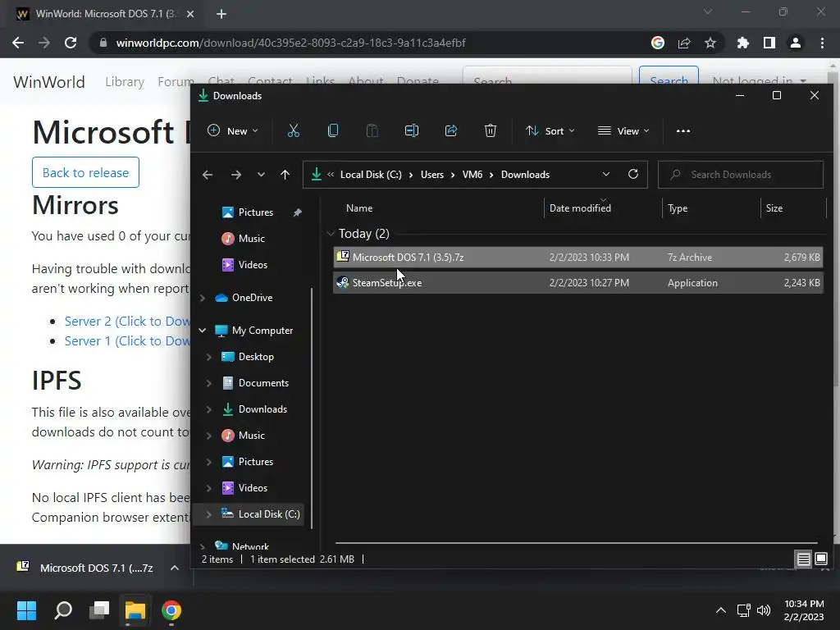Click the Google icon in address bar
The image size is (840, 630).
(658, 43)
